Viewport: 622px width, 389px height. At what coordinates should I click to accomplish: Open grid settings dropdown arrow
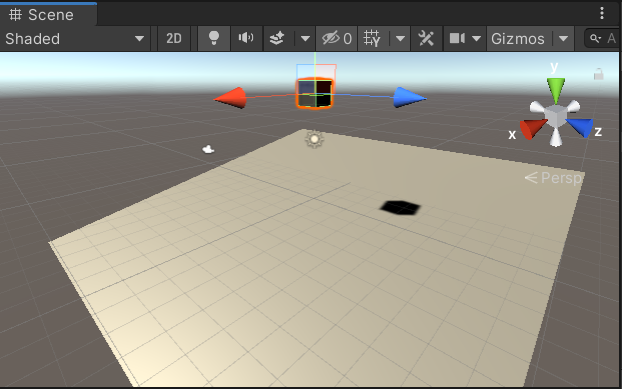[400, 39]
